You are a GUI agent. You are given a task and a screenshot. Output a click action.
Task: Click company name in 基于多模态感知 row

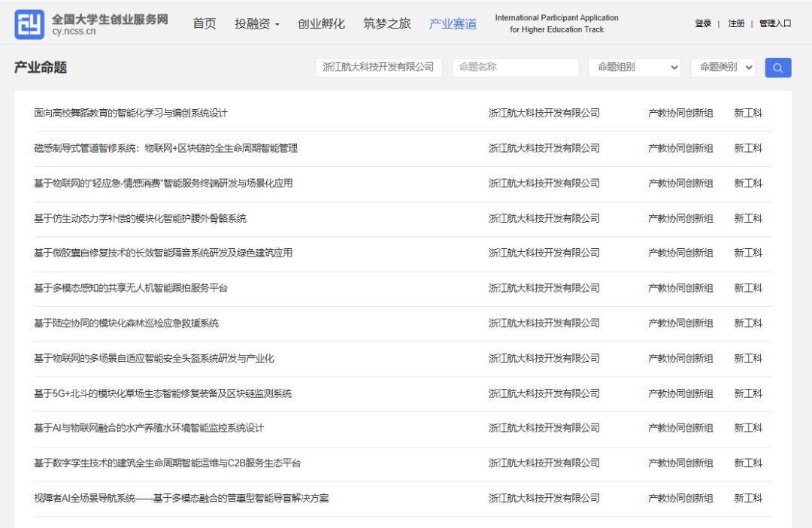pos(544,288)
